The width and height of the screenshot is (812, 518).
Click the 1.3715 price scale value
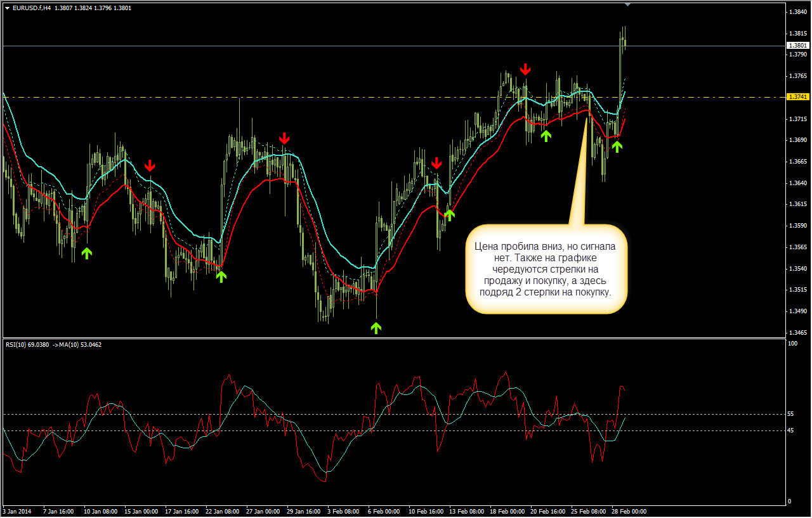pyautogui.click(x=798, y=119)
